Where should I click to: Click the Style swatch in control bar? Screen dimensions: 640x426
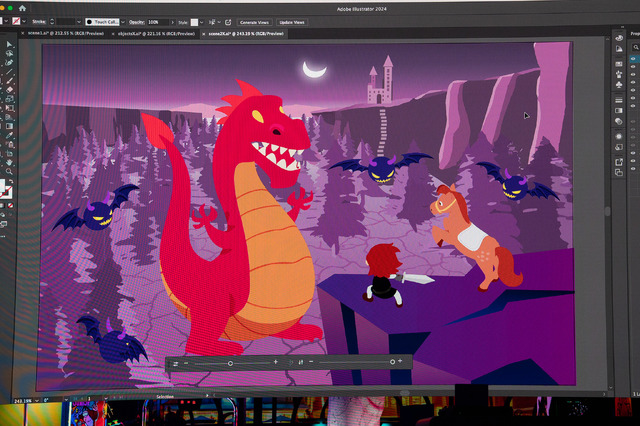(x=194, y=22)
